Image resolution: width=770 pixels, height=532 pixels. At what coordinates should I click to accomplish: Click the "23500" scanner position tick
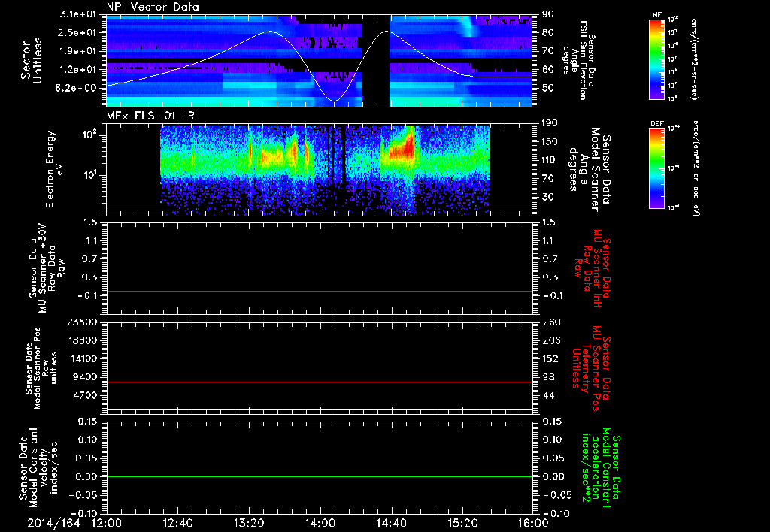coord(82,322)
